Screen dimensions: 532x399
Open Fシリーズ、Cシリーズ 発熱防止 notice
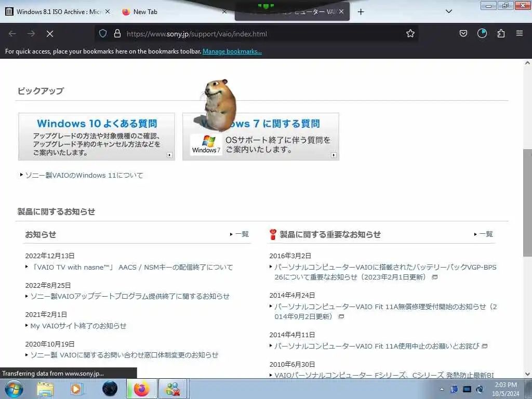[x=384, y=375]
